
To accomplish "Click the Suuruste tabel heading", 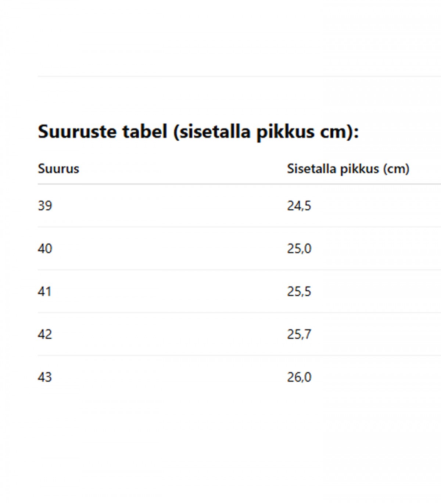I will click(x=198, y=132).
